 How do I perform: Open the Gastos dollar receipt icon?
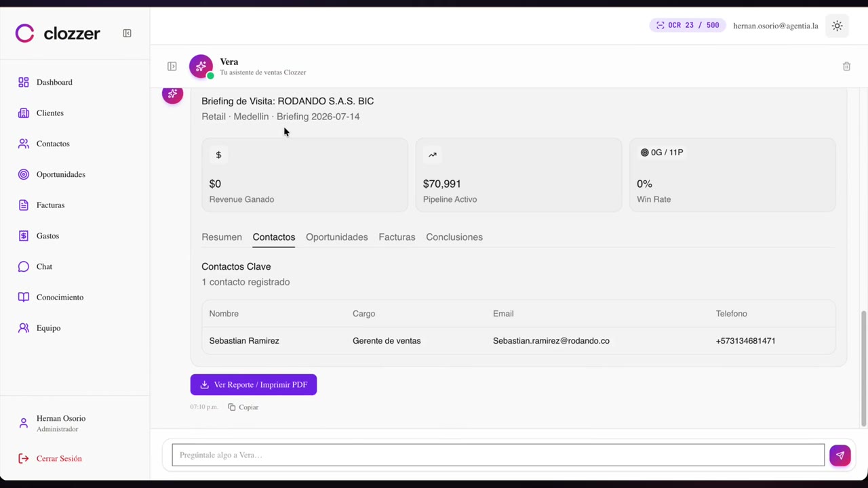pos(24,236)
